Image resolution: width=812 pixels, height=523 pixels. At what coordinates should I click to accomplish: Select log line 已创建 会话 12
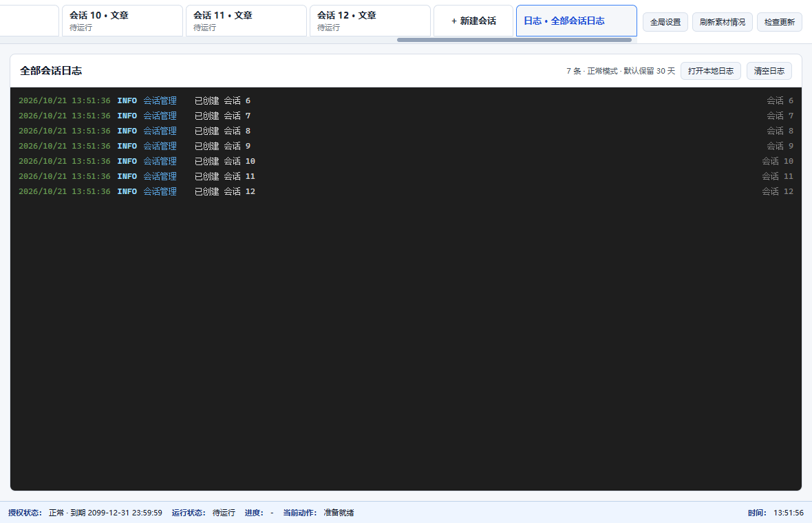coord(406,191)
